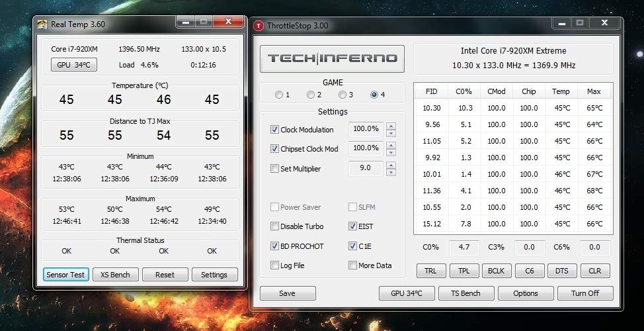
Task: Click the 10.30 x 133.0 MHz readout
Action: point(514,65)
